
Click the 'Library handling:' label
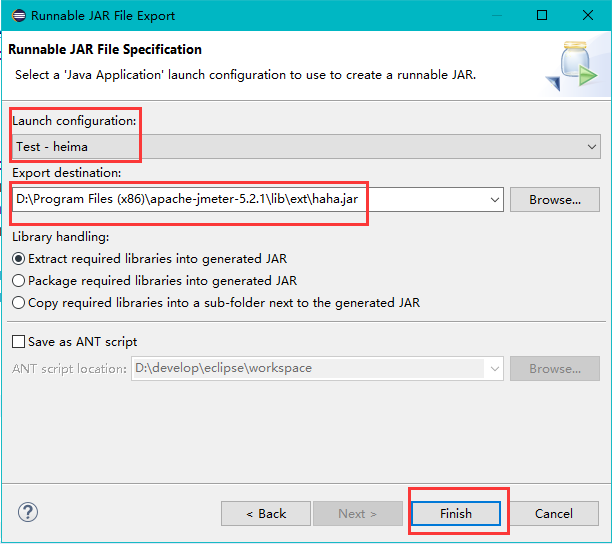tap(60, 237)
